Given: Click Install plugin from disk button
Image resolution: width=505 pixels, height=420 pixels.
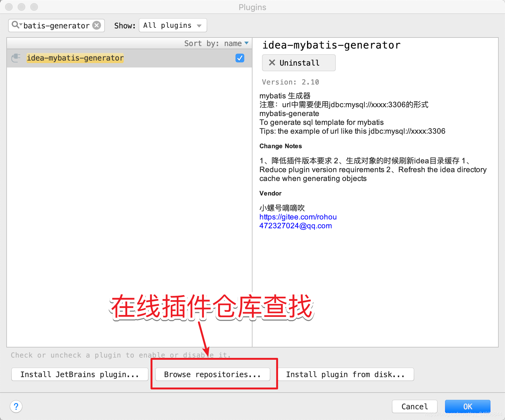Looking at the screenshot, I should point(346,374).
